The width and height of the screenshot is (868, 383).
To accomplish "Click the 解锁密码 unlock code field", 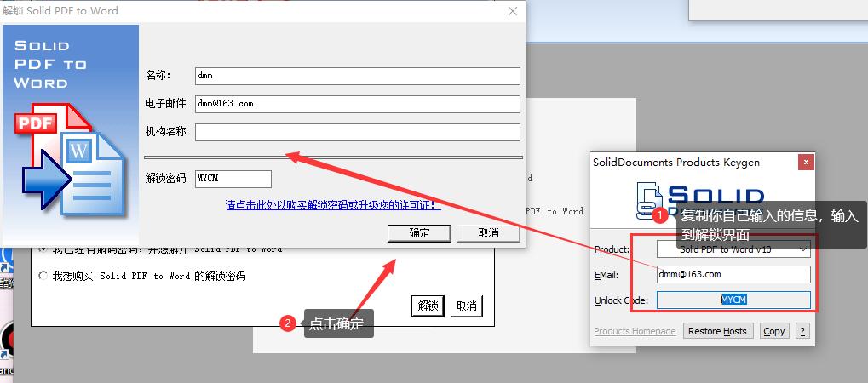I will click(233, 179).
